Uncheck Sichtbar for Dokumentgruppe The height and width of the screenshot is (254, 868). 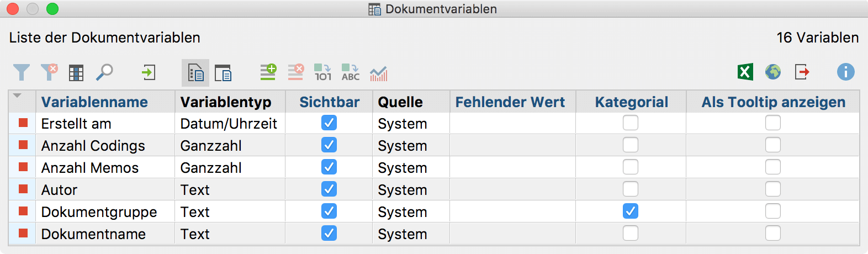tap(329, 211)
